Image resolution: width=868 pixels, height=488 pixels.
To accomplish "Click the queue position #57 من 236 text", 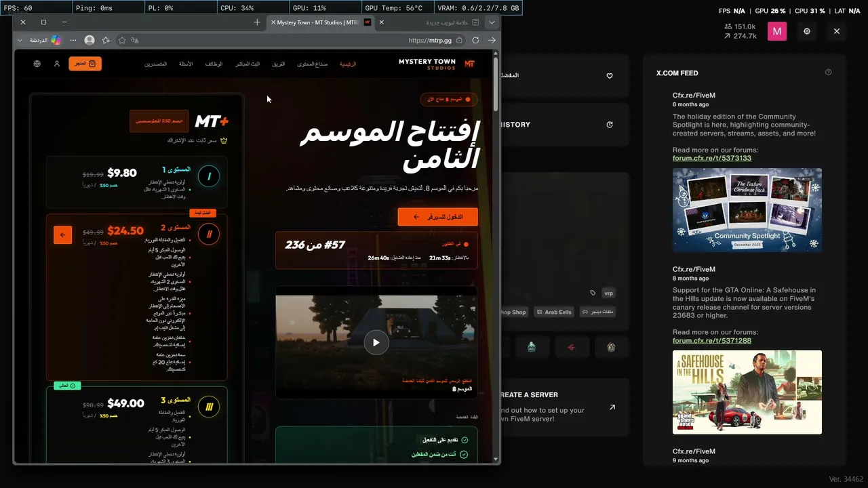I will pyautogui.click(x=315, y=245).
